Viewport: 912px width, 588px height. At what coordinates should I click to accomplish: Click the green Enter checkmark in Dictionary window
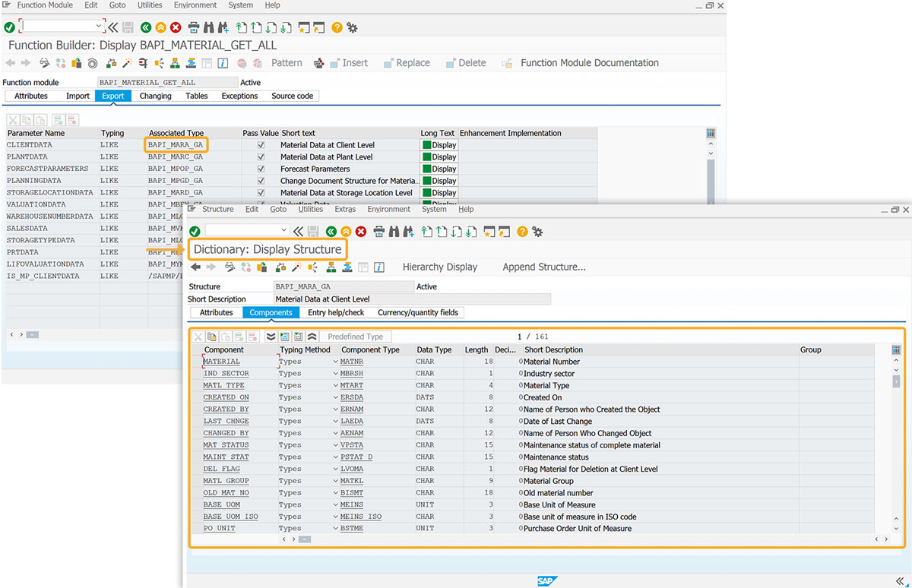coord(195,231)
